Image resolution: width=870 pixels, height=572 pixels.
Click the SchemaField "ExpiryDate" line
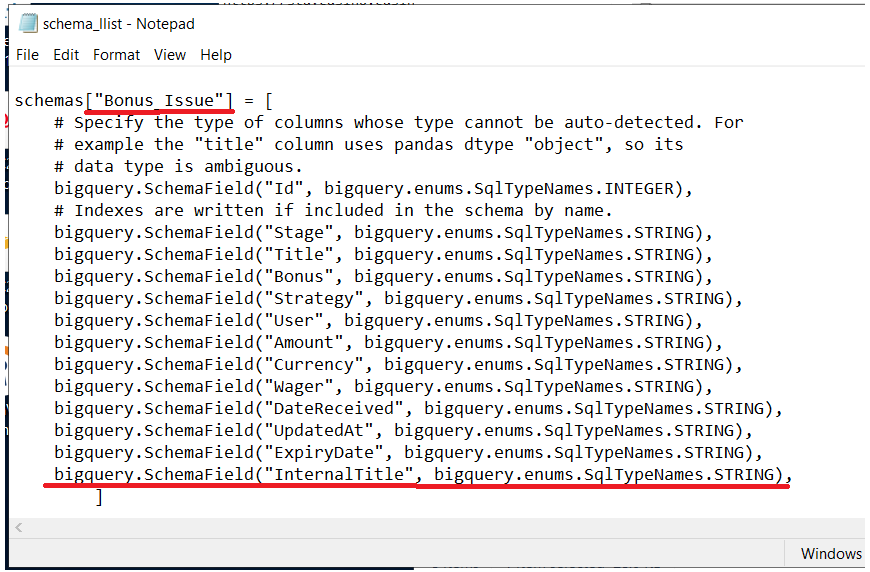pyautogui.click(x=408, y=453)
